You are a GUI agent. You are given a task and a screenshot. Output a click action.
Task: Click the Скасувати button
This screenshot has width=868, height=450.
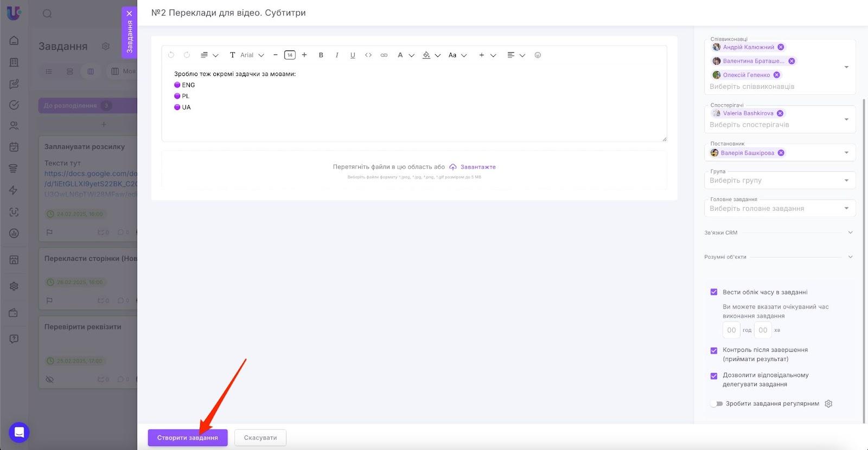point(260,438)
